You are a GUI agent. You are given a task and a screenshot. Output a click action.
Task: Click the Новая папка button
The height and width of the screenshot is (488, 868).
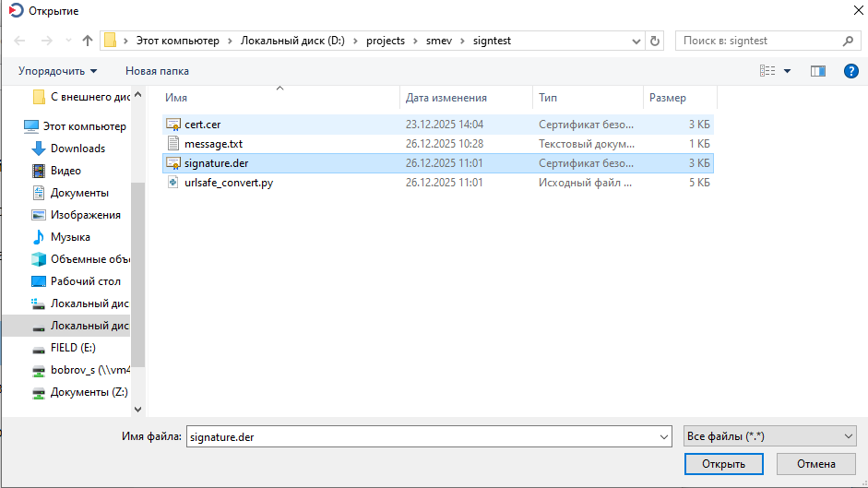click(157, 71)
